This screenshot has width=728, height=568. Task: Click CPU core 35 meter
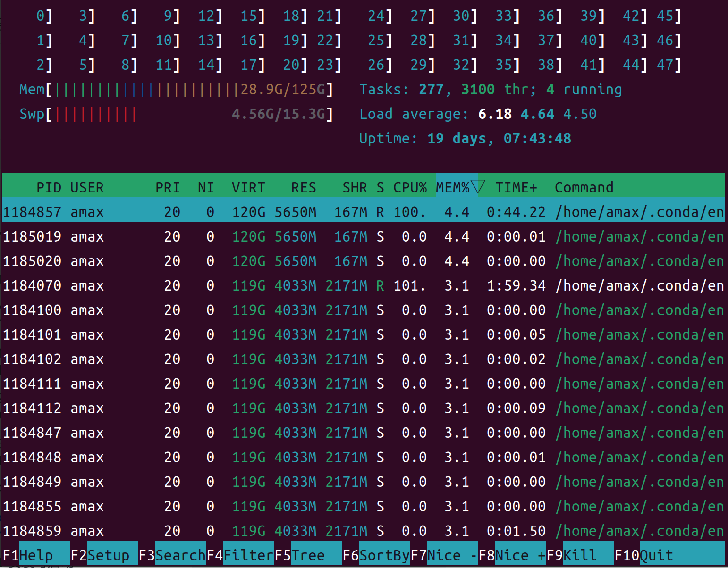(x=508, y=65)
